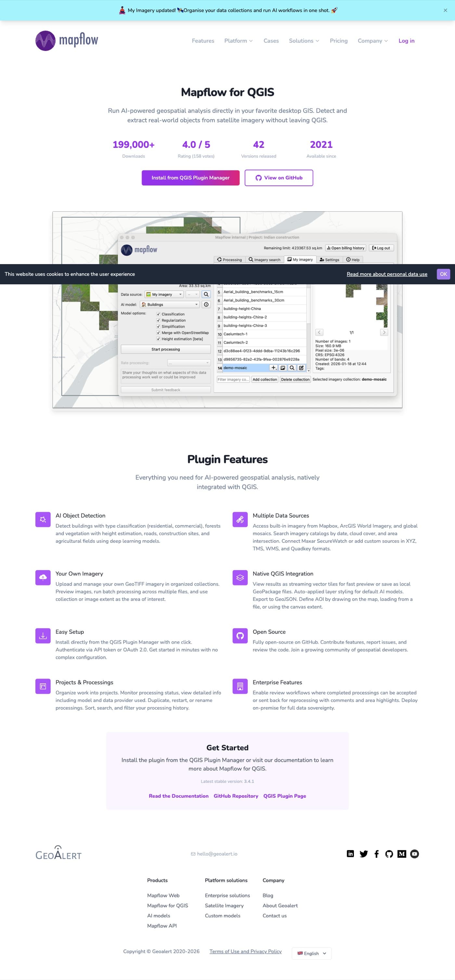
Task: Switch to the Settings tab in plugin
Action: [x=330, y=260]
